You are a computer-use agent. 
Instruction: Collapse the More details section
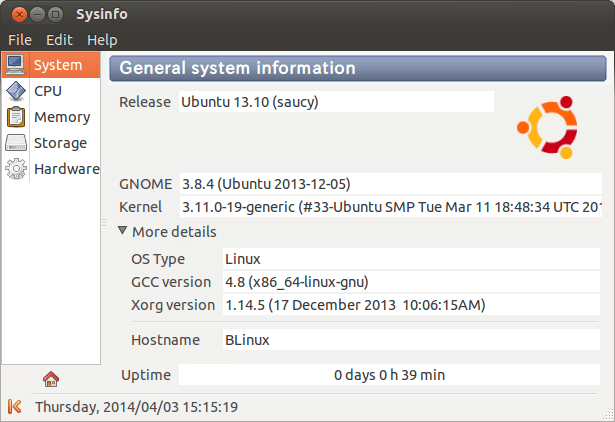123,232
